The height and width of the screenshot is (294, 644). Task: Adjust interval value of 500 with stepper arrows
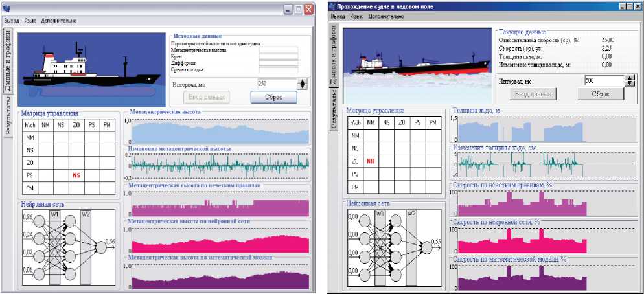tap(630, 78)
